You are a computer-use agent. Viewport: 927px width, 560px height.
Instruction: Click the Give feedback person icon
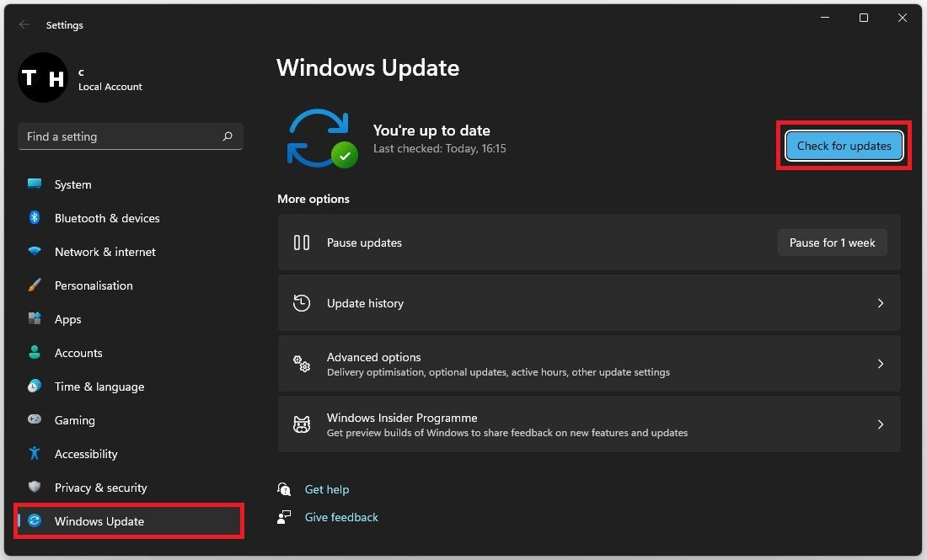[x=284, y=517]
